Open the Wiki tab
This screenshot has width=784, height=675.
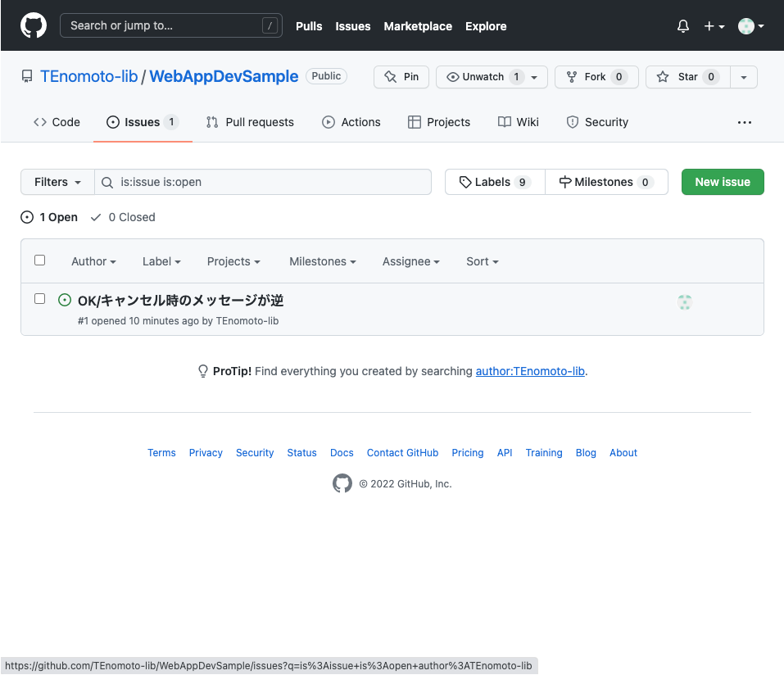point(518,122)
